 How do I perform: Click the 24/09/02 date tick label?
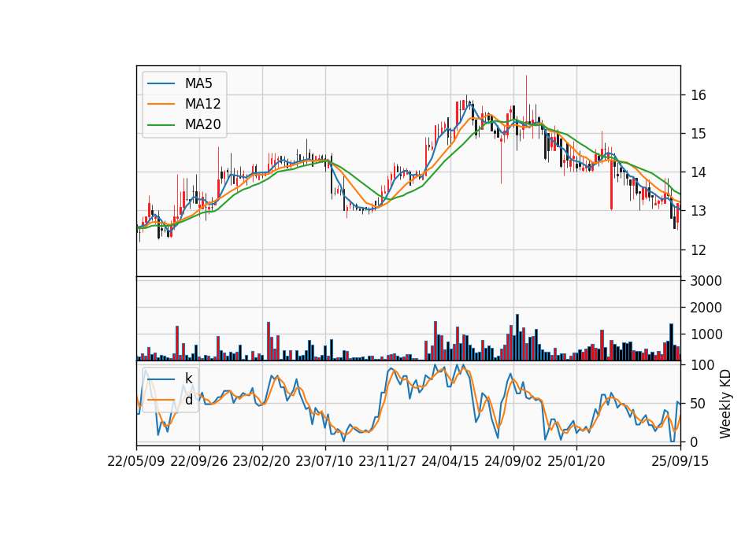(x=513, y=461)
